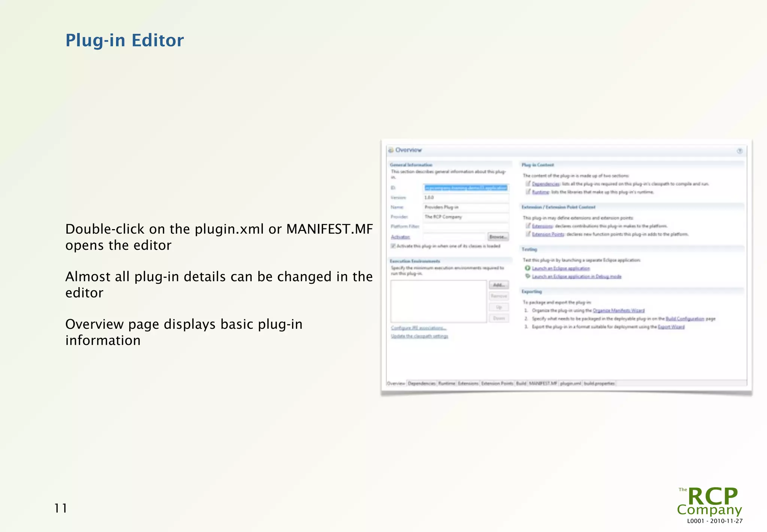Open the Activator link

[x=400, y=237]
